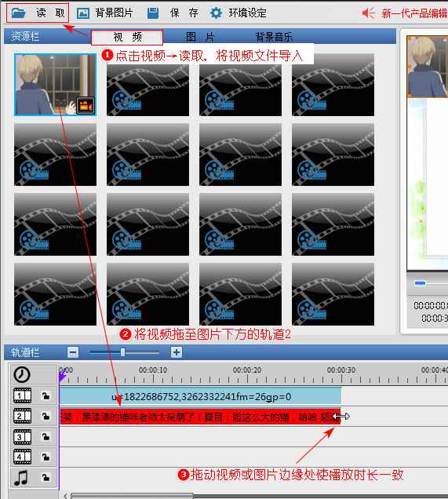The height and width of the screenshot is (499, 448).
Task: Toggle the lock on the music track
Action: (x=46, y=477)
